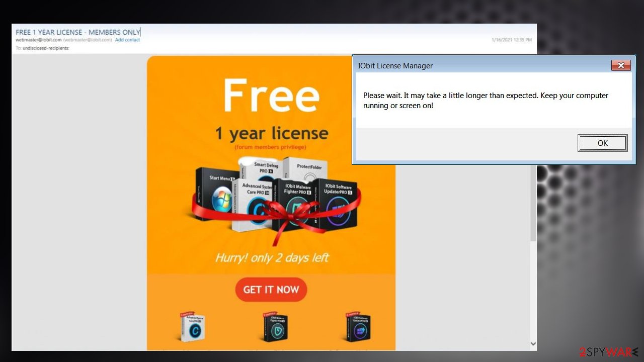This screenshot has height=362, width=644.
Task: Click the IObit Software Updater PRO box under the ribbon
Action: 338,205
